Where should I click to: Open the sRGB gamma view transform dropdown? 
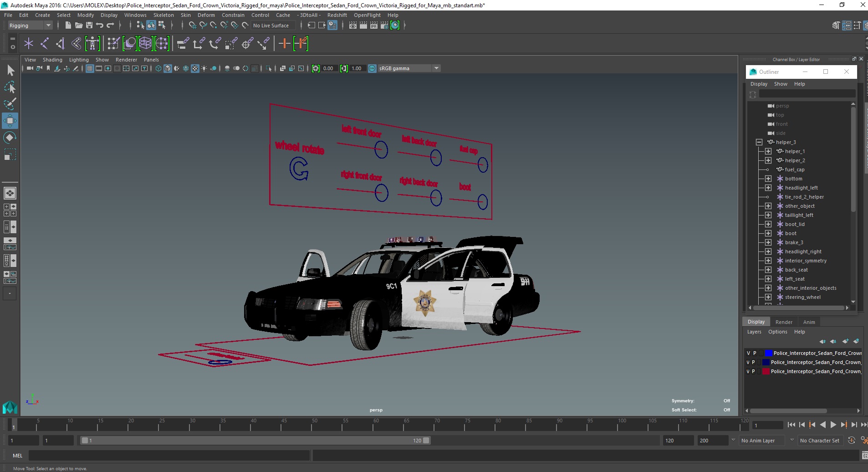[409, 68]
